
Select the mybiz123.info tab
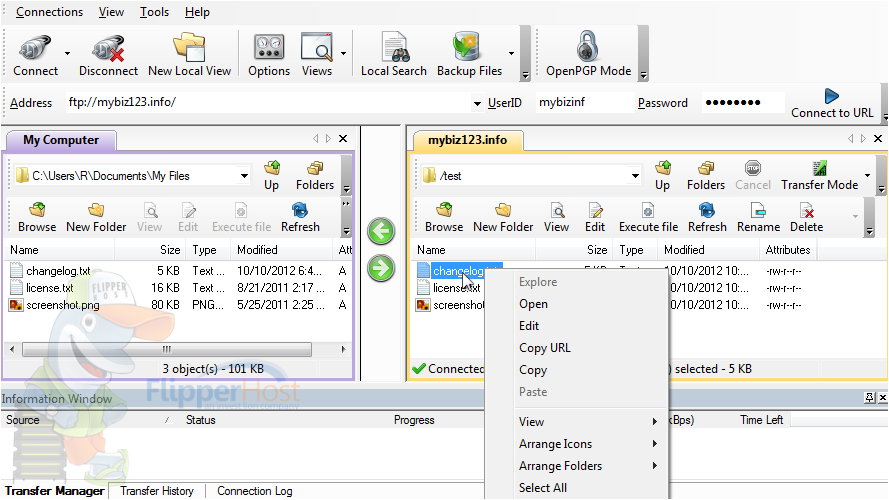[467, 140]
